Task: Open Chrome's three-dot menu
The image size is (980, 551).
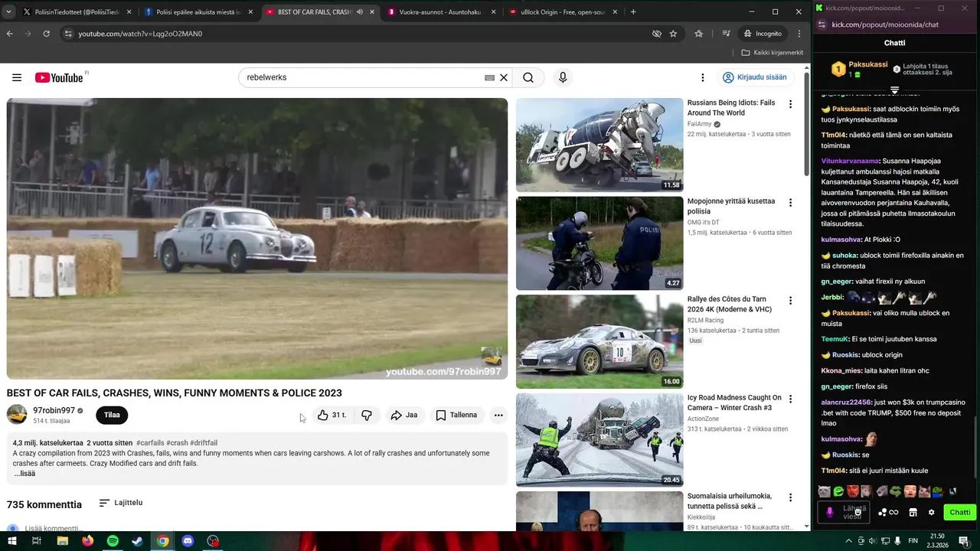Action: tap(799, 34)
